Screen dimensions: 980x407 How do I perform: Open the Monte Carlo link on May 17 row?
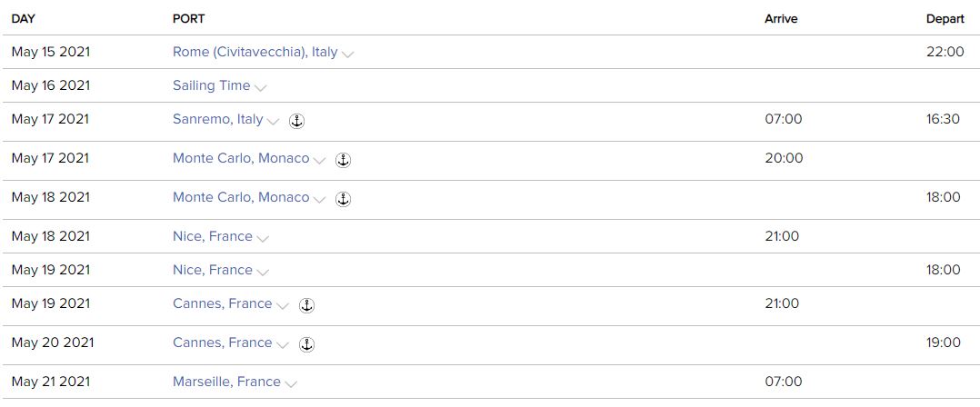point(241,158)
